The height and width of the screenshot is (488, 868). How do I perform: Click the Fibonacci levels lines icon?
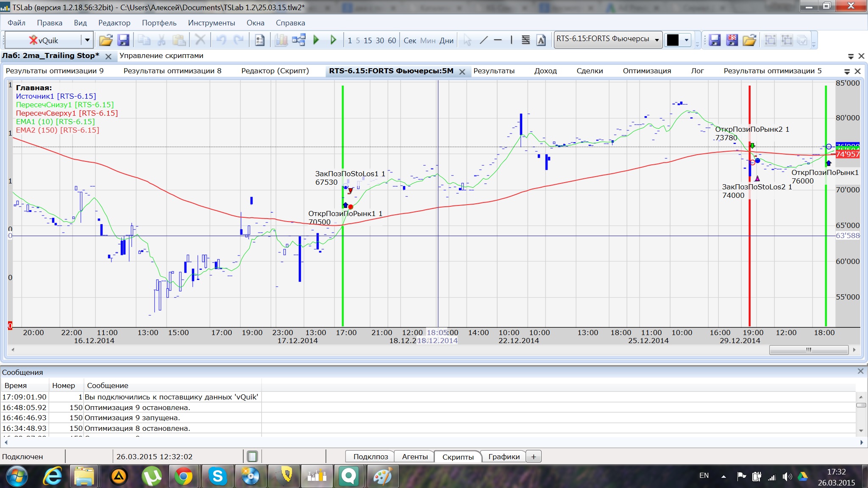pyautogui.click(x=526, y=40)
